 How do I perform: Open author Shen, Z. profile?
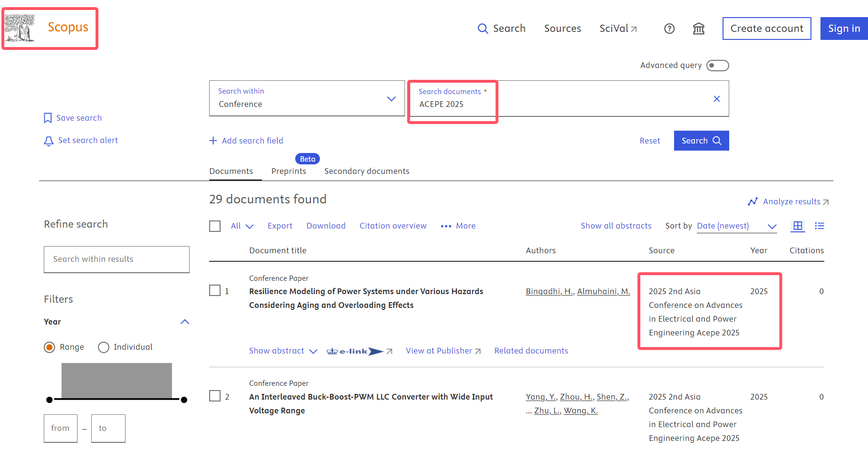coord(613,397)
